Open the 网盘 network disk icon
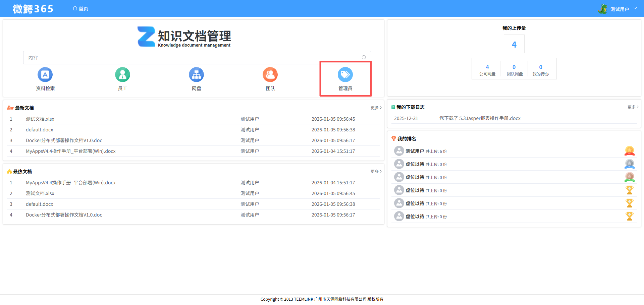This screenshot has height=305, width=644. [196, 75]
